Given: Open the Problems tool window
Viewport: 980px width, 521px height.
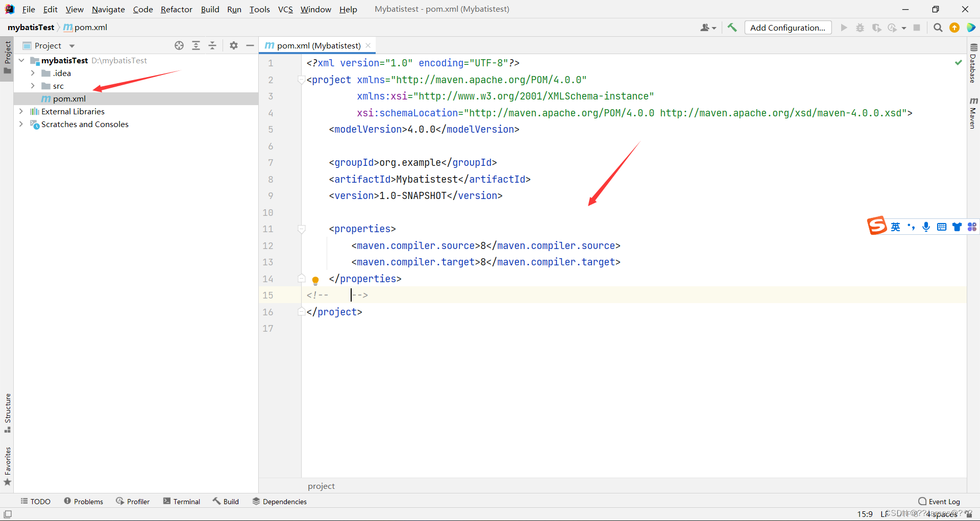Looking at the screenshot, I should pos(83,502).
